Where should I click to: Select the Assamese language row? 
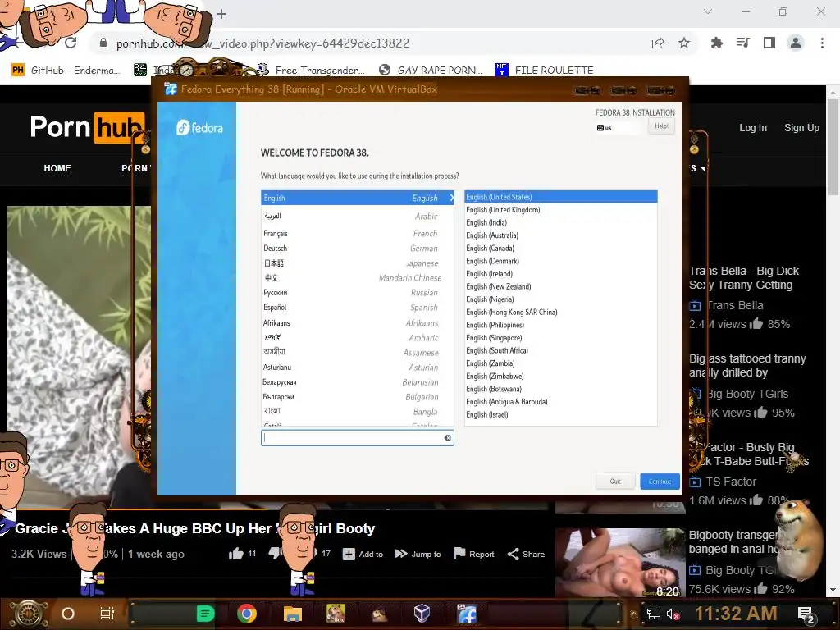click(x=358, y=353)
